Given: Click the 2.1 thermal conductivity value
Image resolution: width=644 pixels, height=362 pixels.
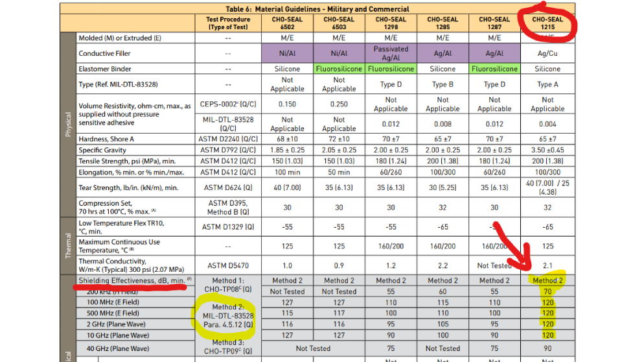Looking at the screenshot, I should click(547, 265).
